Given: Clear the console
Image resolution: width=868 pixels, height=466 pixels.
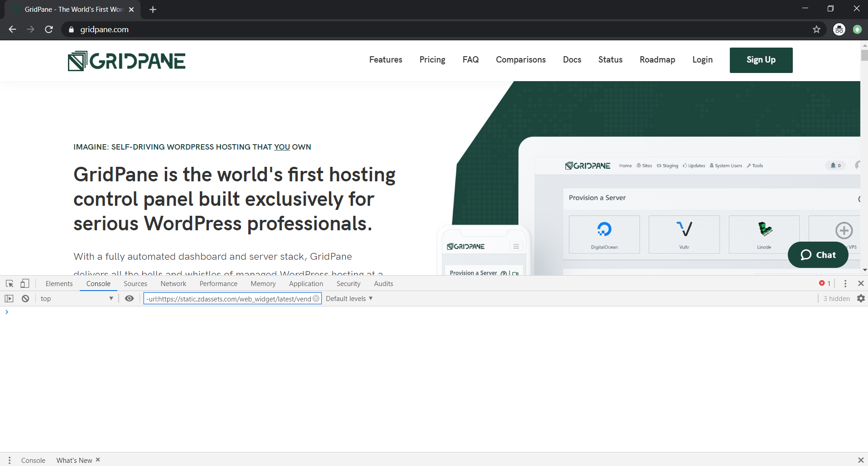Looking at the screenshot, I should point(25,299).
